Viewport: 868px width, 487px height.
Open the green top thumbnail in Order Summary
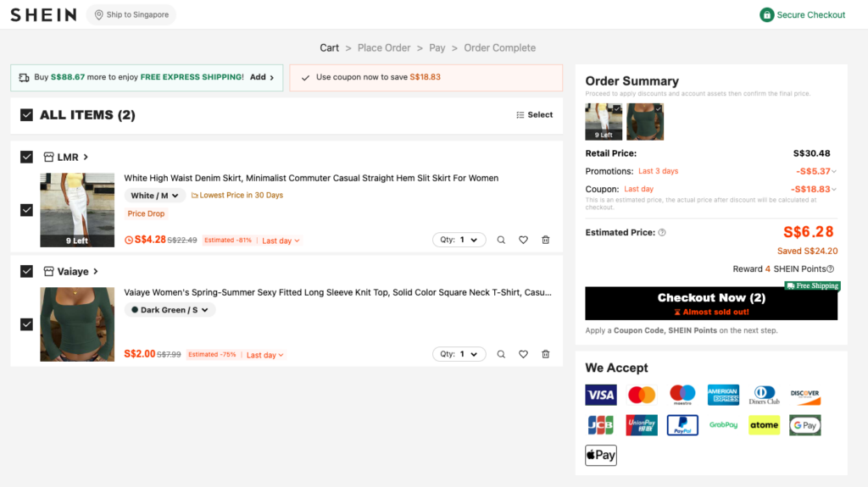tap(645, 121)
